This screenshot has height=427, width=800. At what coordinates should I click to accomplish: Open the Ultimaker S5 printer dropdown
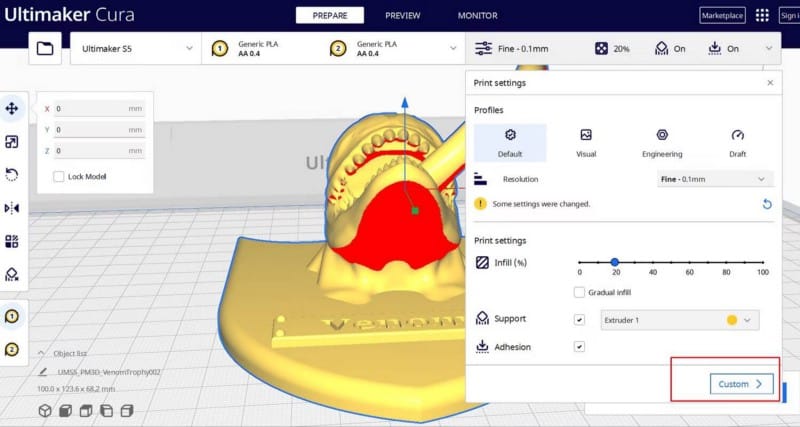136,48
